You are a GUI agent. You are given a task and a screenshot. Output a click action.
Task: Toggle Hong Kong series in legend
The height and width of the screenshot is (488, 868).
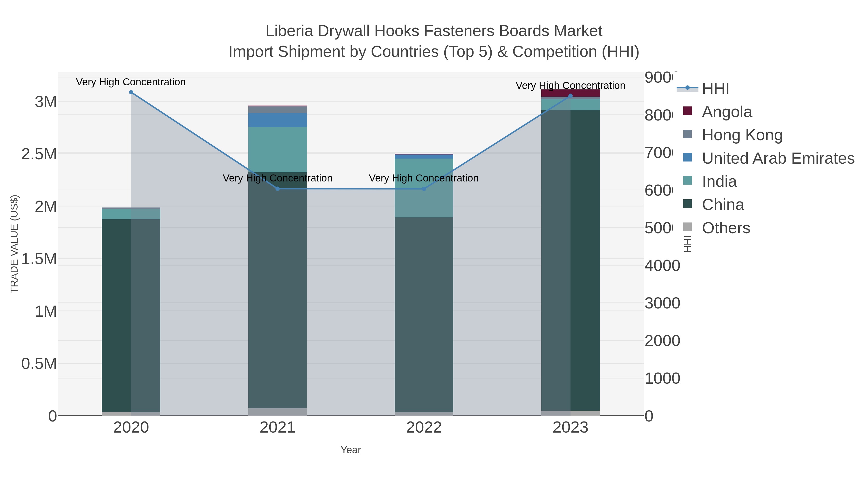[x=732, y=135]
